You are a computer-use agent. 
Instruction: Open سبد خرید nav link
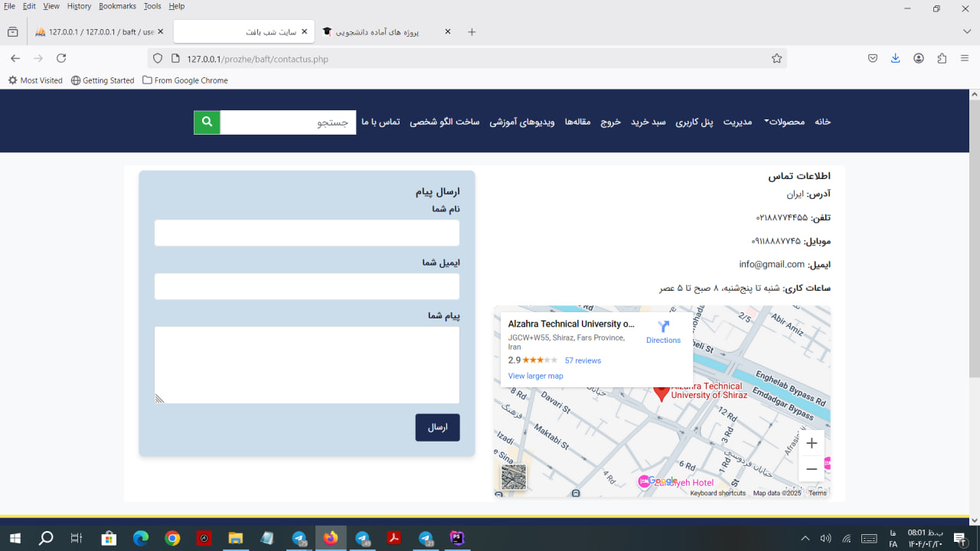(x=648, y=122)
